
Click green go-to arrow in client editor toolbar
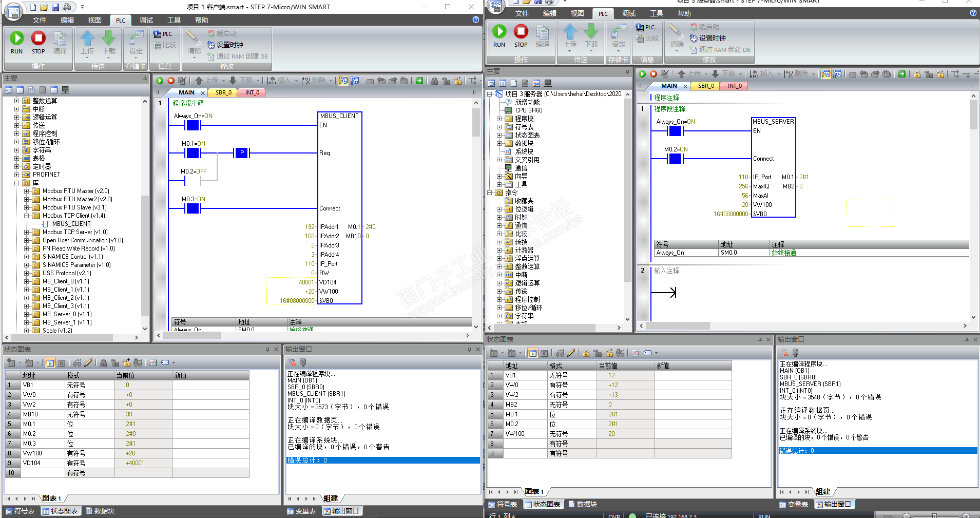(419, 81)
